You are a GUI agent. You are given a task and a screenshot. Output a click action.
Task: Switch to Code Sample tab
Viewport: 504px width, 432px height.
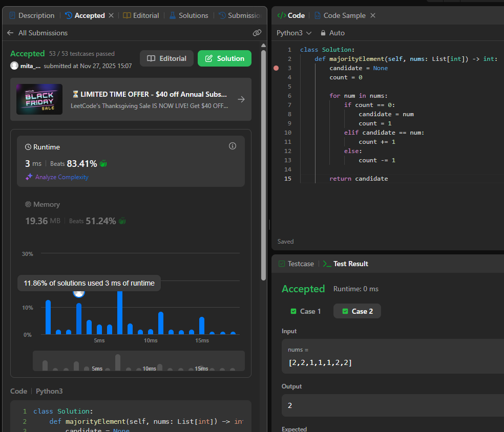point(340,15)
